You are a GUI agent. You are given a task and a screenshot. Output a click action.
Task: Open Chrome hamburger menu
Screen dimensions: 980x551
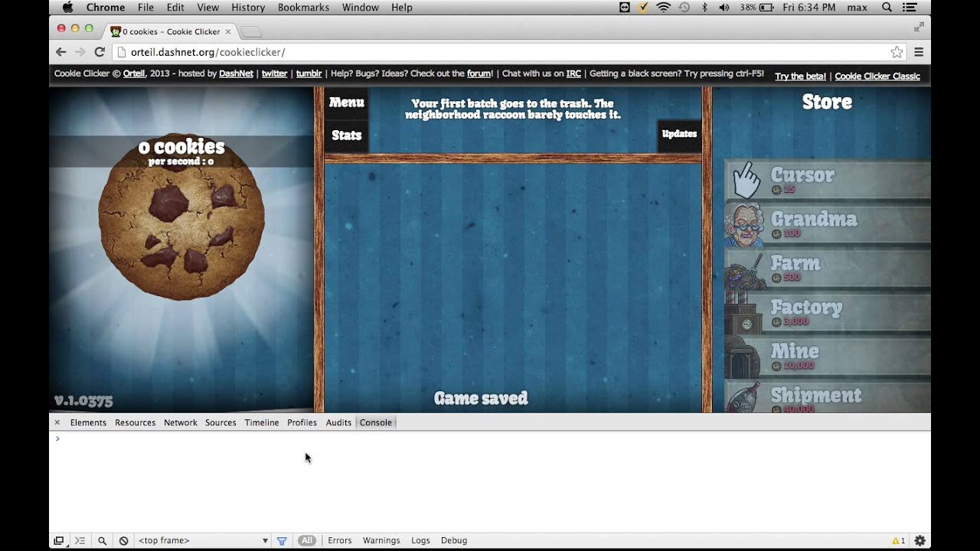(x=919, y=52)
